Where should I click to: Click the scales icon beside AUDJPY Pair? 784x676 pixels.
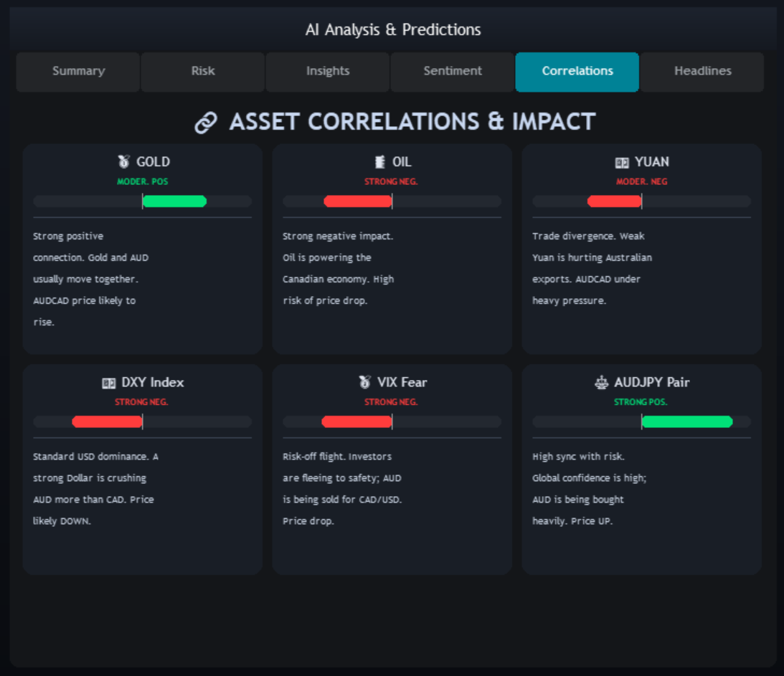click(601, 382)
